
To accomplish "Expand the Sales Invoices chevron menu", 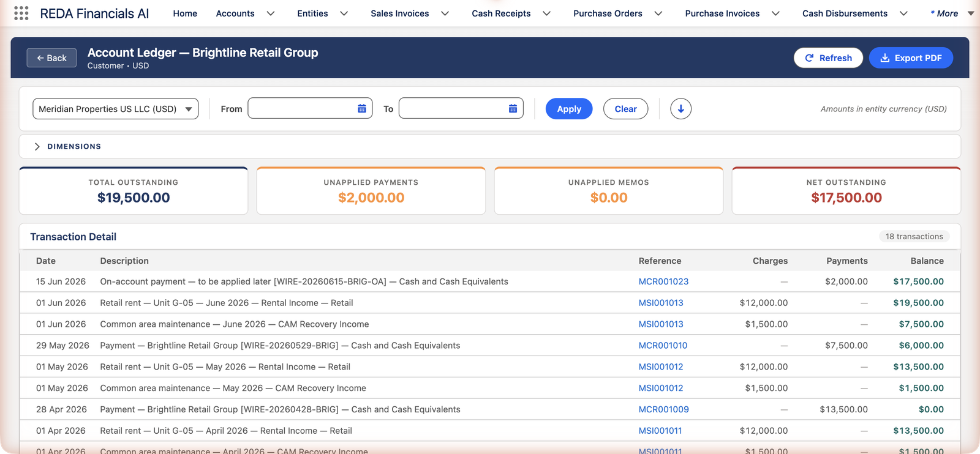I will pos(445,13).
